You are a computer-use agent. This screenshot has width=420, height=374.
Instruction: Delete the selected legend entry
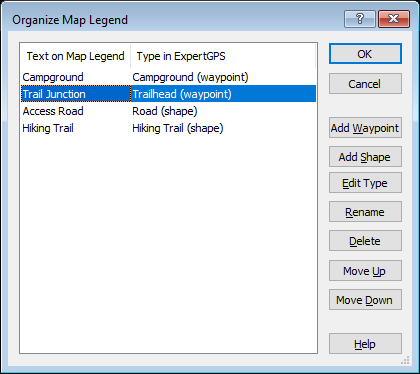coord(365,241)
